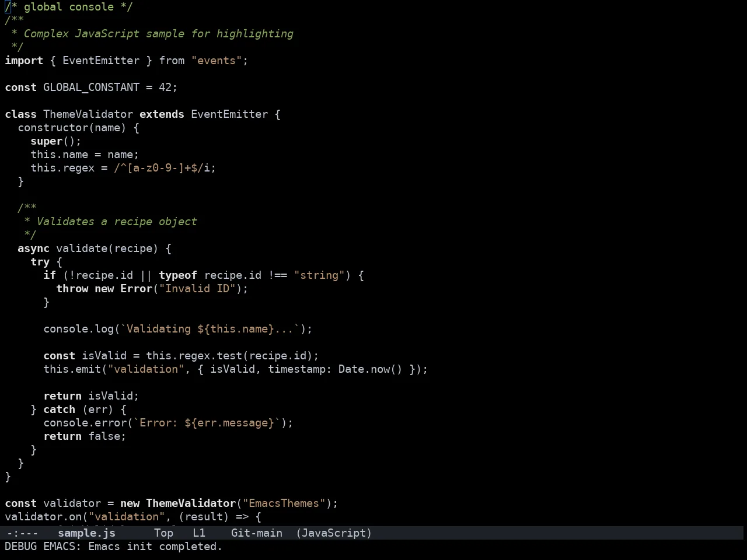Click the number 42
Screen dimensions: 747x560
(x=165, y=87)
